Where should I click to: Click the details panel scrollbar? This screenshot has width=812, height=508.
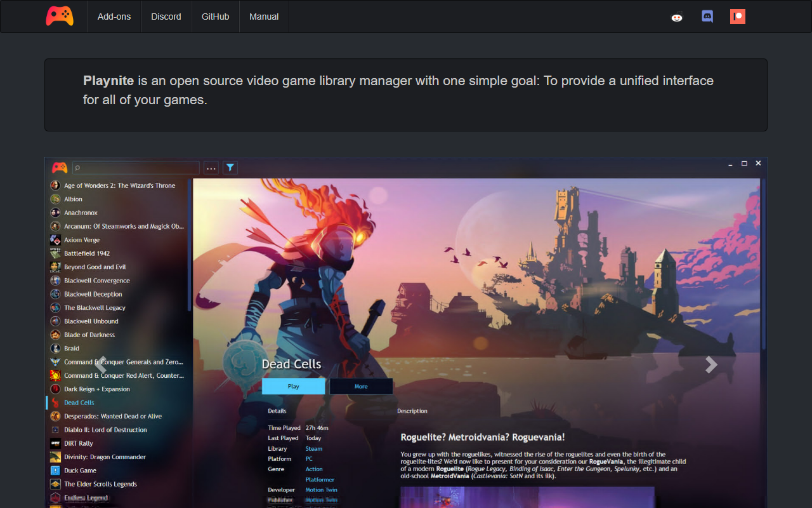(x=763, y=264)
